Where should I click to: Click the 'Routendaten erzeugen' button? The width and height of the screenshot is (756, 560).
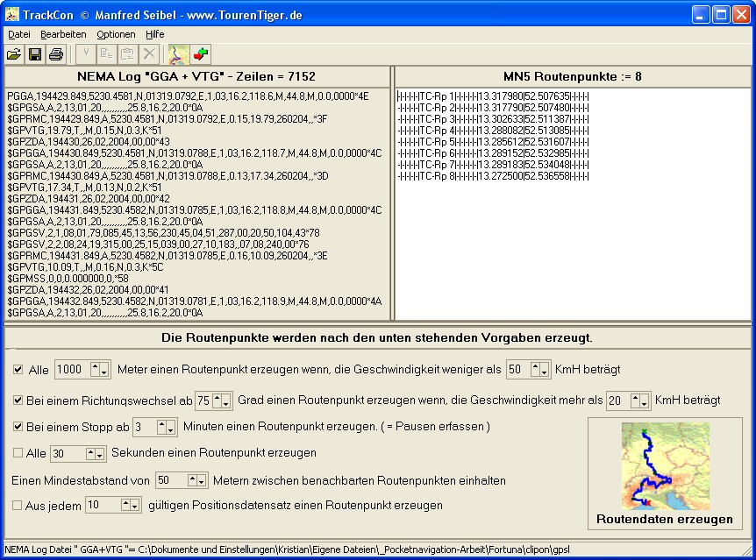664,473
